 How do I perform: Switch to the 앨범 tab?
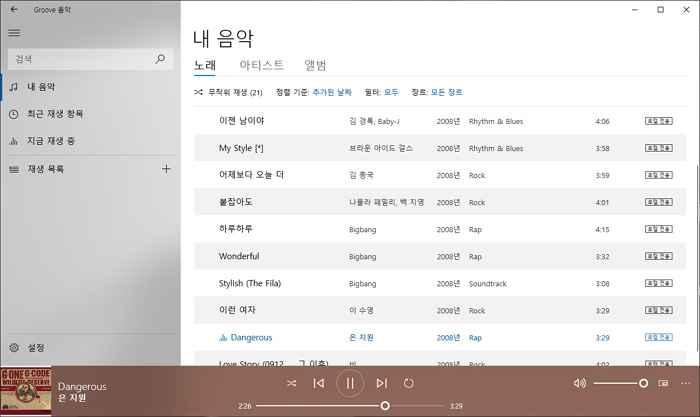tap(315, 65)
